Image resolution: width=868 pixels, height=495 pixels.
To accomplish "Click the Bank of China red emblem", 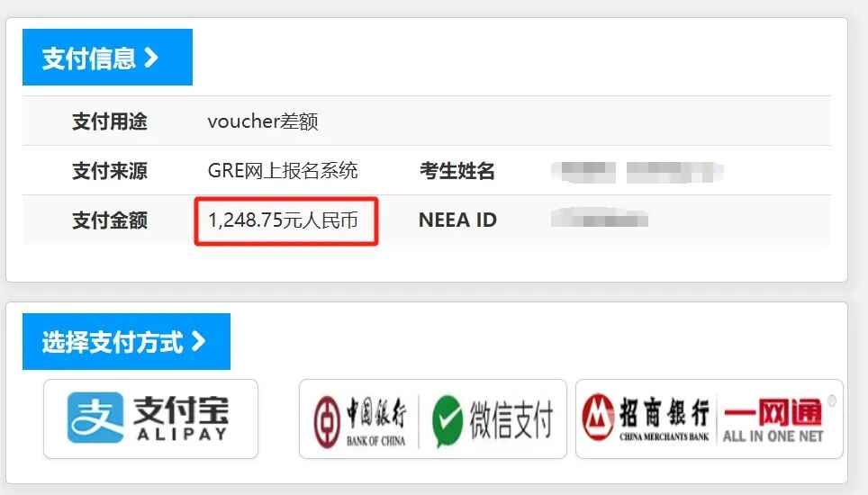I will (327, 421).
